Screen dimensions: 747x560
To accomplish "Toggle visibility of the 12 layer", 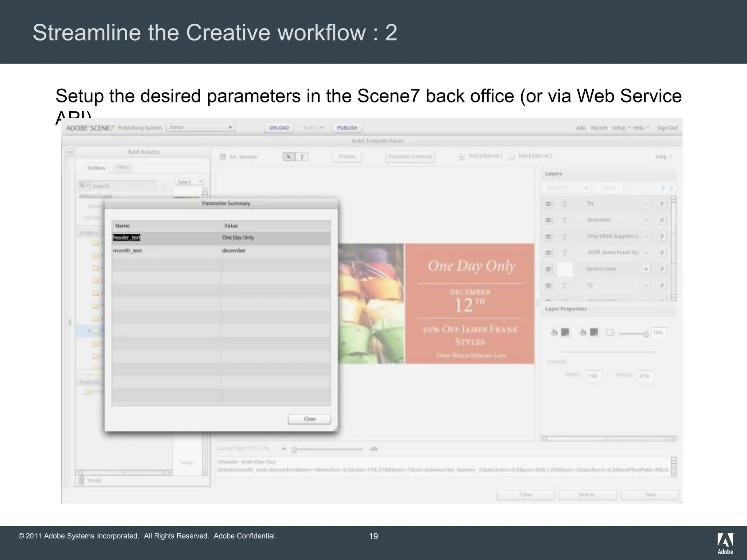I will coord(548,285).
